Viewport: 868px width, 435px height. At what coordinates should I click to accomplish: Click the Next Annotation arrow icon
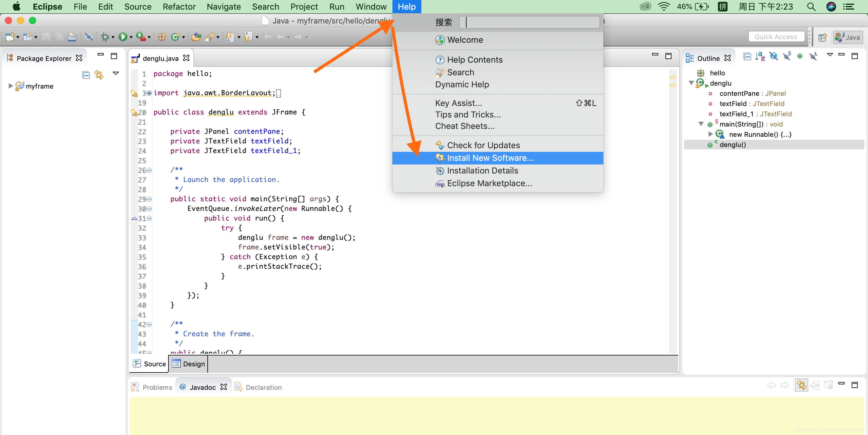tap(230, 37)
